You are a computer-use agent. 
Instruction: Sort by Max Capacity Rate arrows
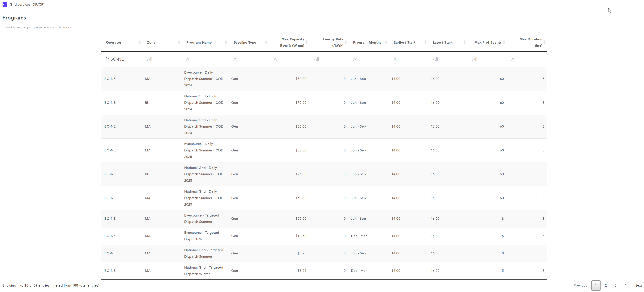[307, 42]
